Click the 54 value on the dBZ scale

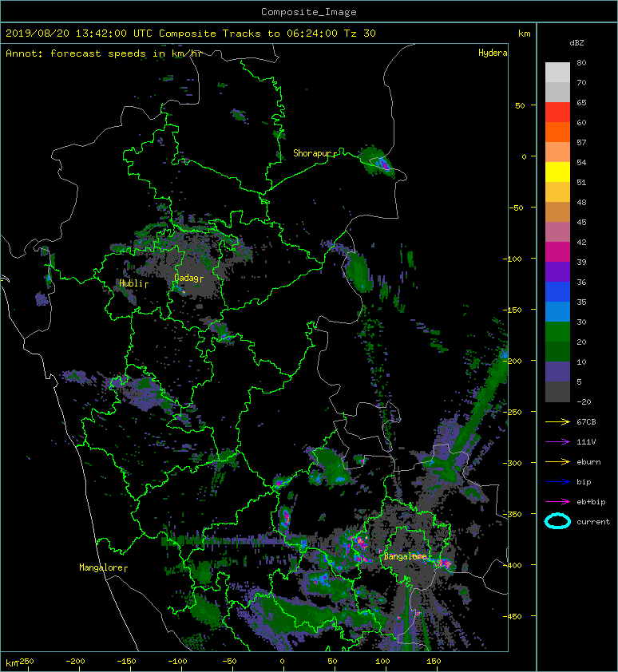pyautogui.click(x=581, y=163)
